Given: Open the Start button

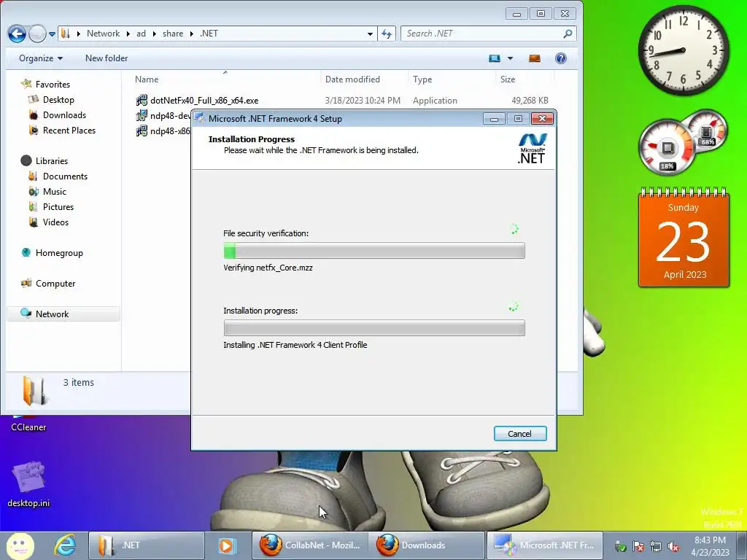Looking at the screenshot, I should (x=20, y=545).
